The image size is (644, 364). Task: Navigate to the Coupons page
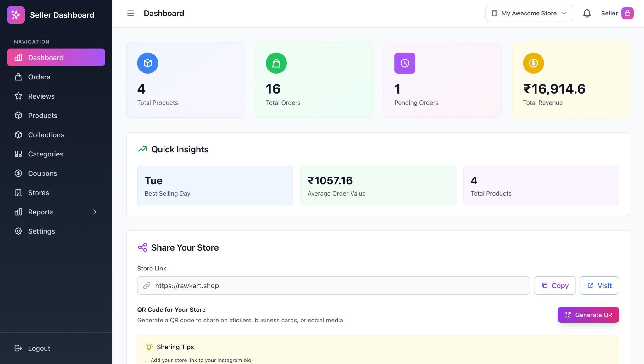click(42, 173)
